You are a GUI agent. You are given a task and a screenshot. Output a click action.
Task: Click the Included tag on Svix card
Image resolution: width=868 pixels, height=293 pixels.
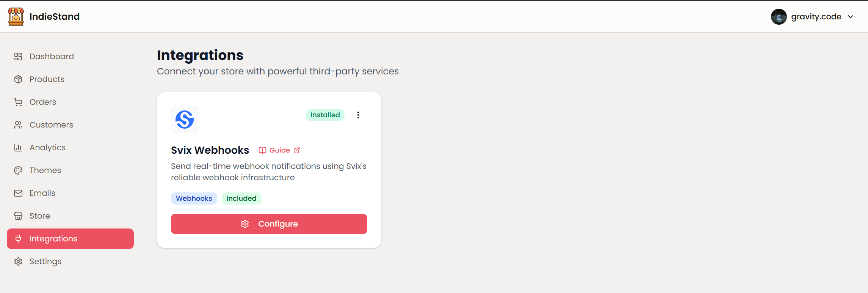click(x=241, y=198)
